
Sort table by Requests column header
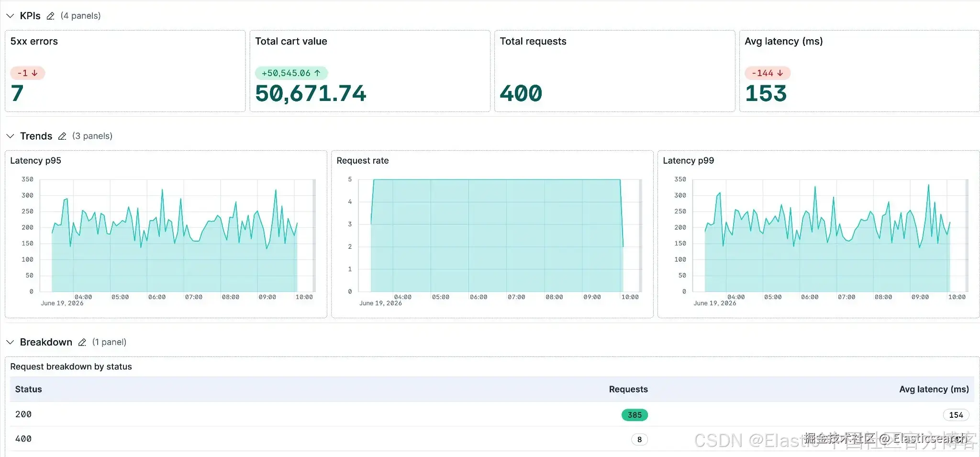[628, 390]
